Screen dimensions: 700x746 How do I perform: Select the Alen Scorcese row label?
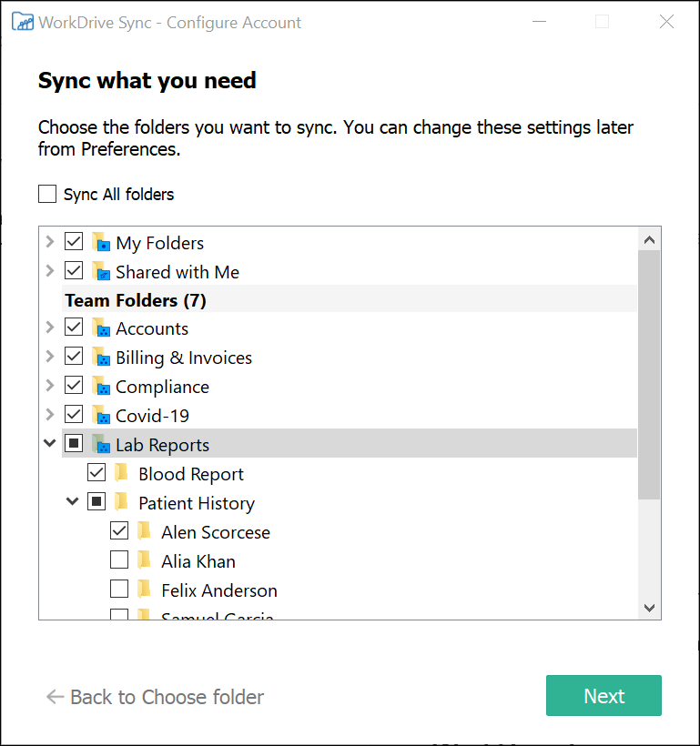216,532
